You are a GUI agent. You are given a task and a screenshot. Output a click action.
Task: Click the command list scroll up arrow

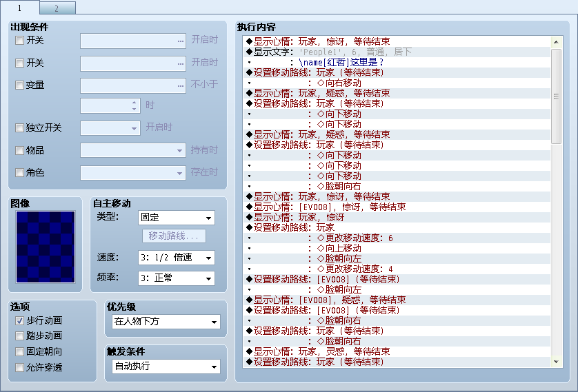click(556, 42)
